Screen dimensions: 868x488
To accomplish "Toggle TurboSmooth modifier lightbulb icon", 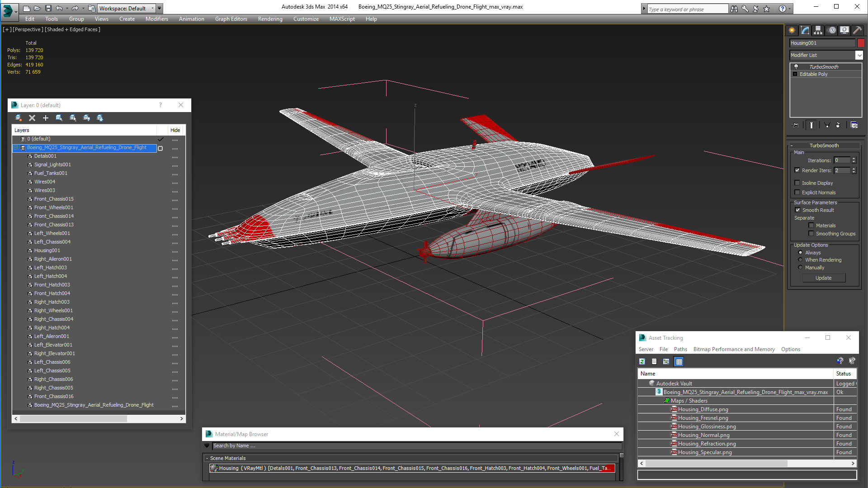I will (796, 66).
